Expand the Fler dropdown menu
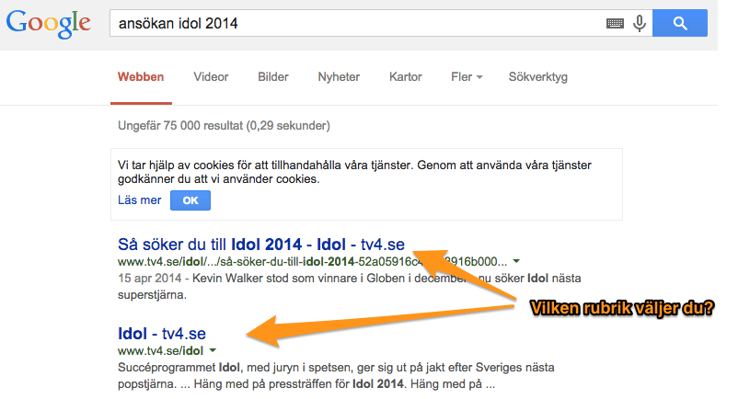The height and width of the screenshot is (399, 750). point(466,77)
